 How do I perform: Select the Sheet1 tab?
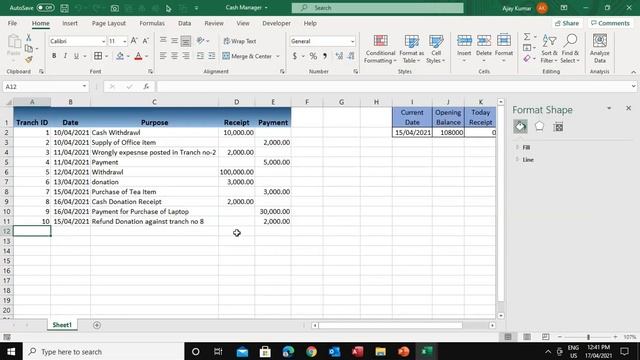62,325
